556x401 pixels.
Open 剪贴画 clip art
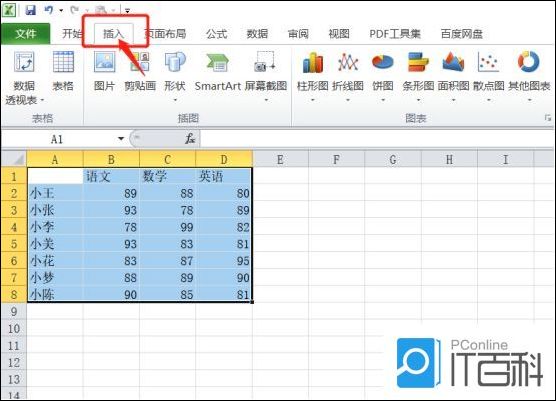pos(140,71)
